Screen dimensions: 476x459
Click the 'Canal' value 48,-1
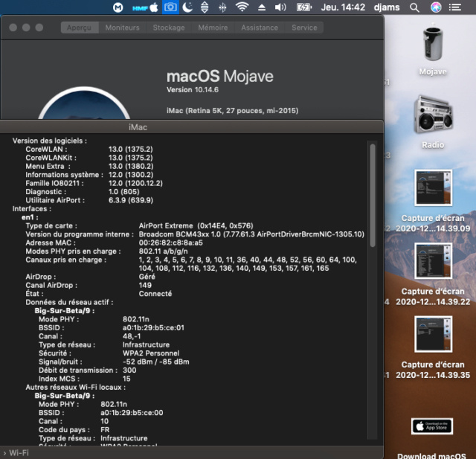[x=132, y=336]
